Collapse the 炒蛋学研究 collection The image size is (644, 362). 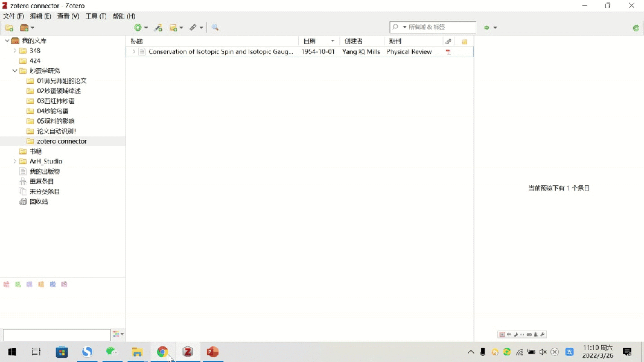14,71
